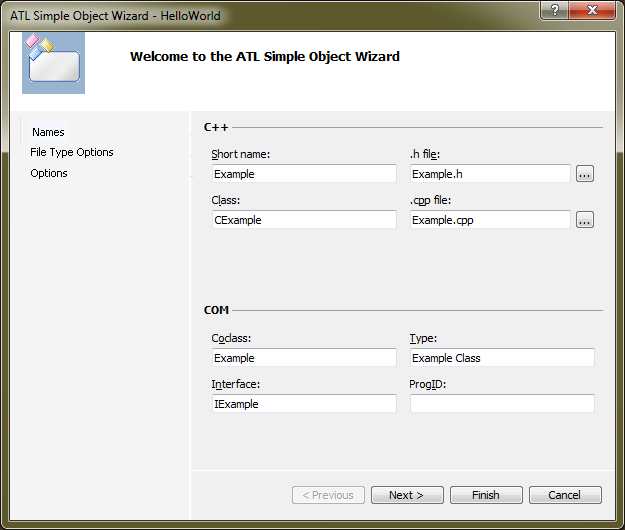Click the empty ProgID field
Viewport: 625px width, 530px height.
502,404
